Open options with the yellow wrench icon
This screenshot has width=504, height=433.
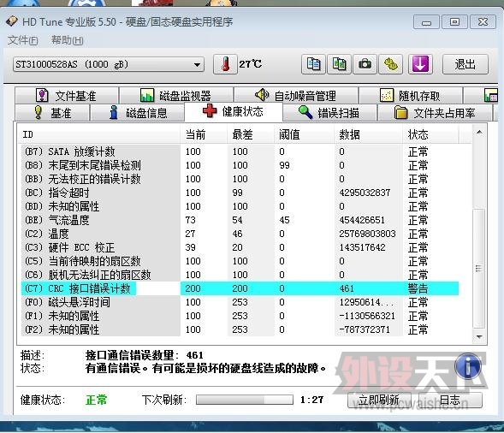pos(390,64)
